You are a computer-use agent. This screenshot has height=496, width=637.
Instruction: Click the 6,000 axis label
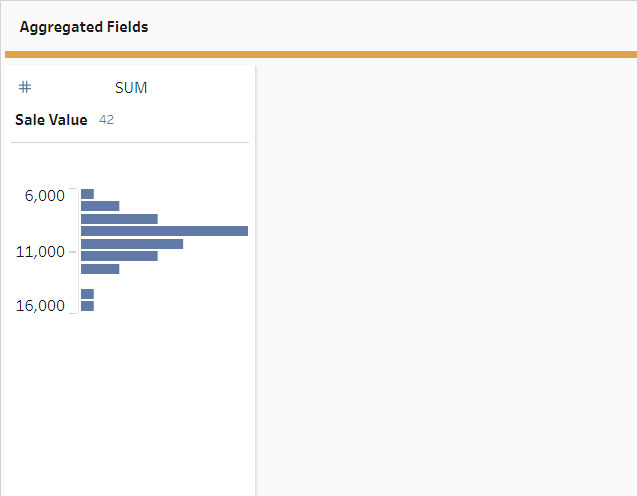(45, 195)
